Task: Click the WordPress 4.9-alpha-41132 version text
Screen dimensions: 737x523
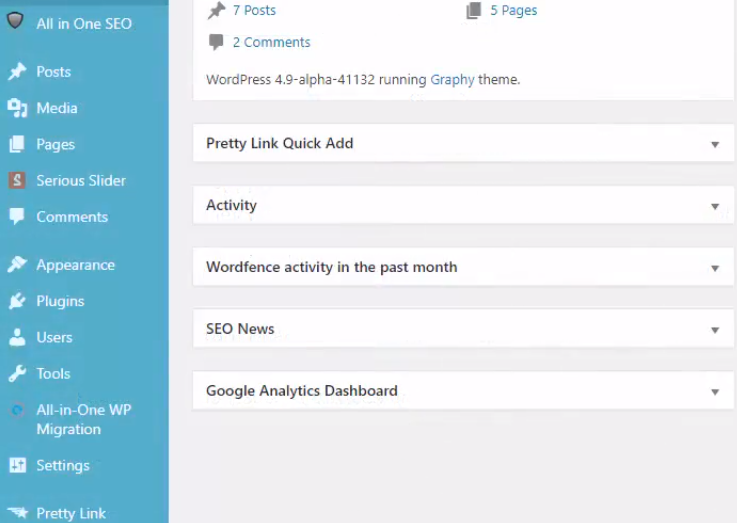Action: (x=290, y=79)
